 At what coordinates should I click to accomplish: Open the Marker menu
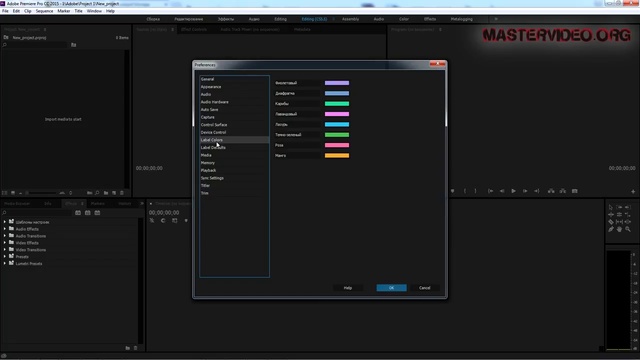(64, 11)
